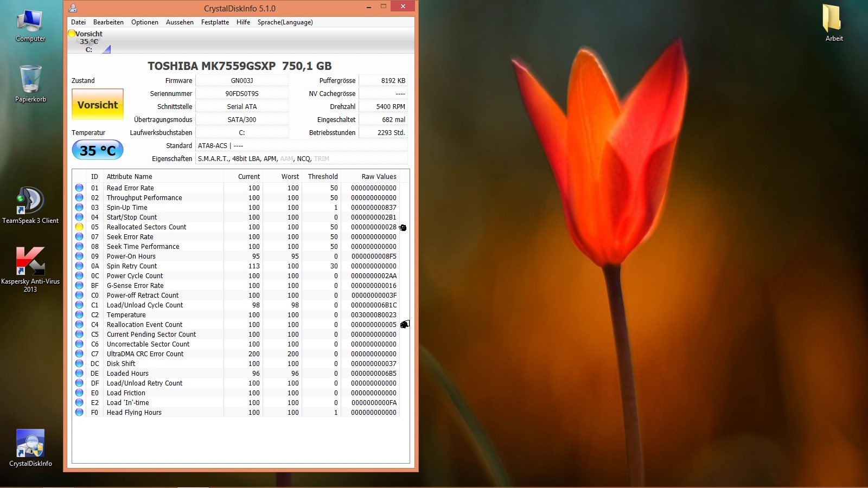The width and height of the screenshot is (868, 488).
Task: Select the Power Cycle Count row text
Action: point(135,276)
